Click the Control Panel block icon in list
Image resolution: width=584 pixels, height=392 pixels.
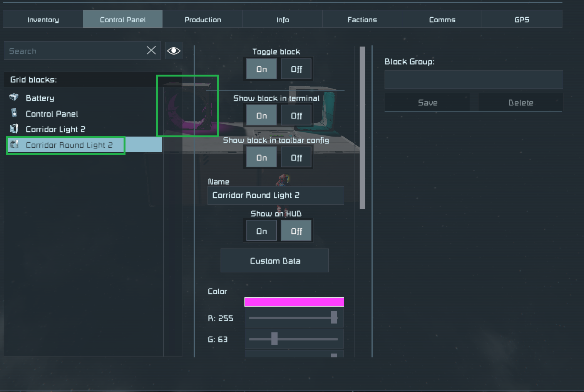pyautogui.click(x=14, y=113)
